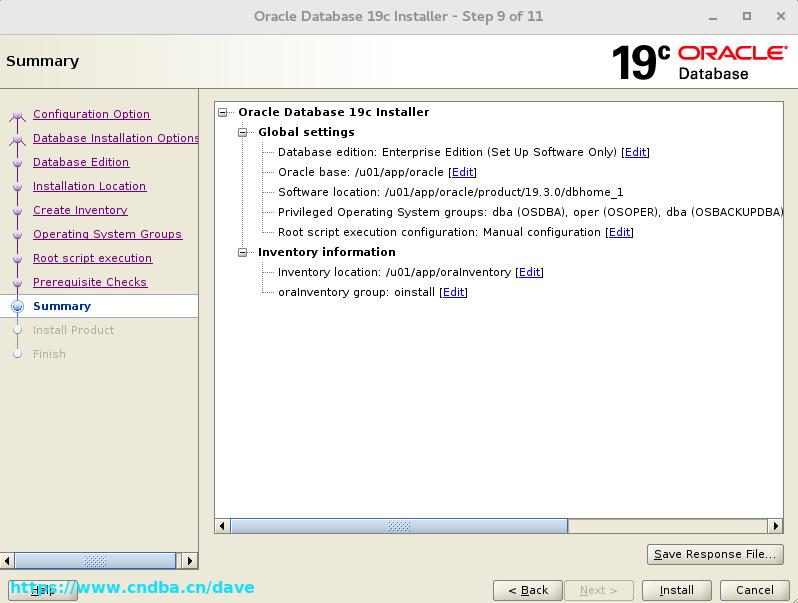
Task: Start installation with Install button
Action: [x=676, y=590]
